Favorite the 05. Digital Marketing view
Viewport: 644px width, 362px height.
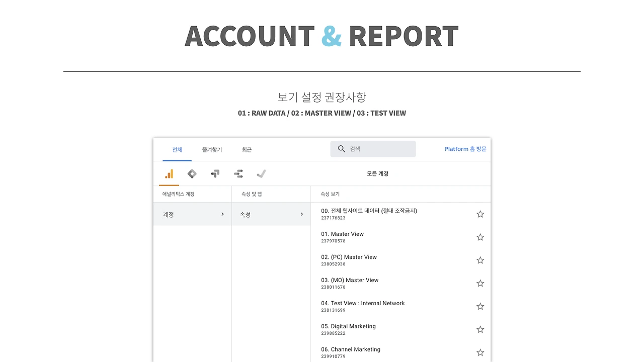(x=480, y=329)
